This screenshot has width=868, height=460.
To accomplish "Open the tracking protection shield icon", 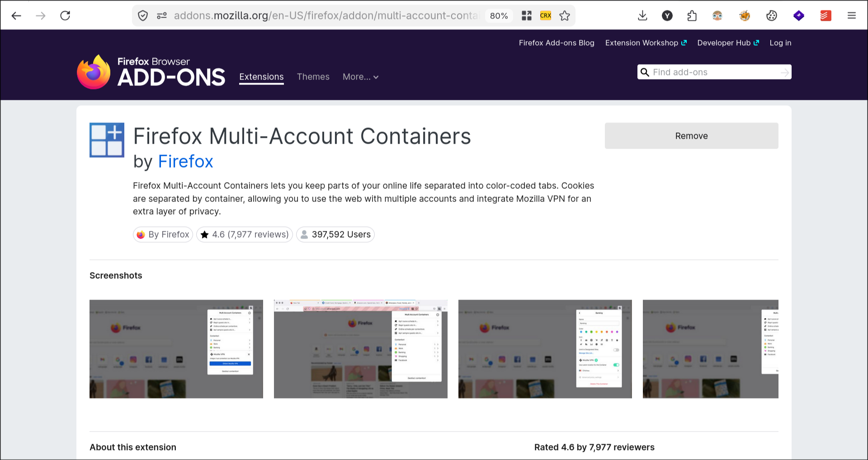I will (143, 16).
